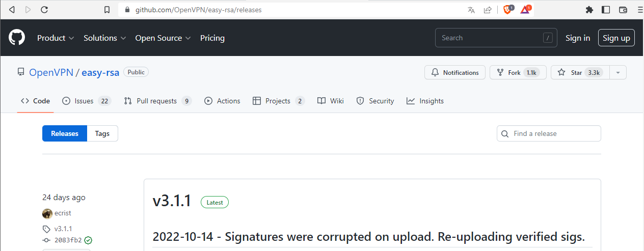Click the ecrist avatar thumbnail
This screenshot has width=644, height=251.
[x=47, y=213]
